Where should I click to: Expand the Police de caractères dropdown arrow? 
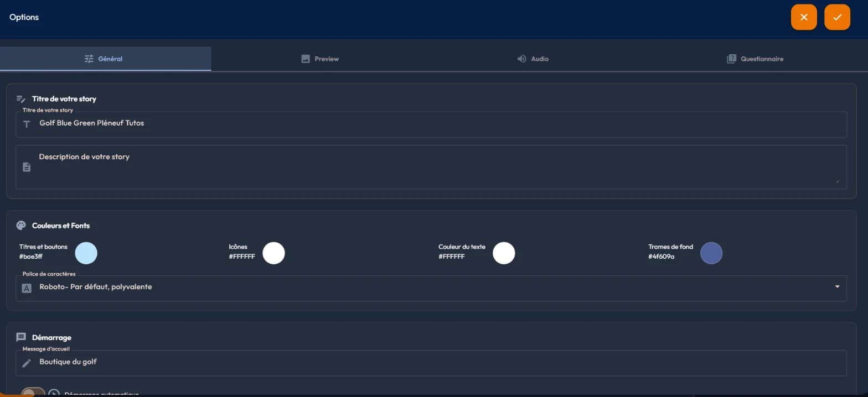[x=837, y=286]
